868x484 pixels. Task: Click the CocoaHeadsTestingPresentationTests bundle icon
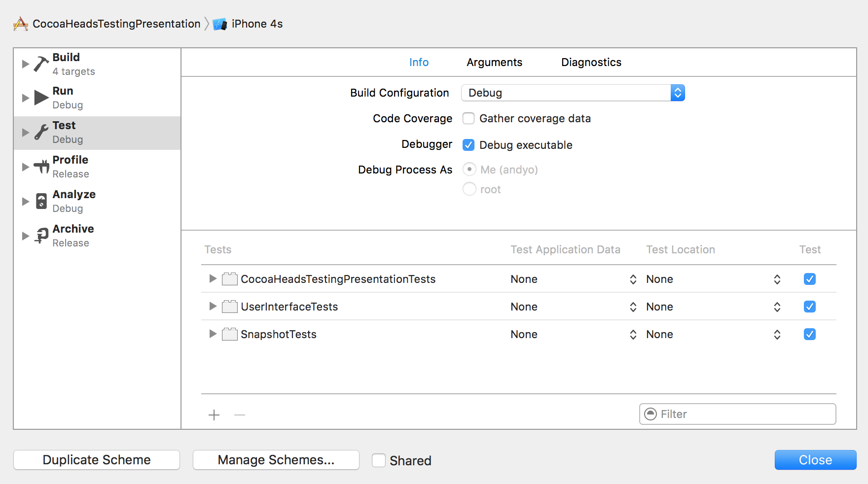tap(230, 279)
